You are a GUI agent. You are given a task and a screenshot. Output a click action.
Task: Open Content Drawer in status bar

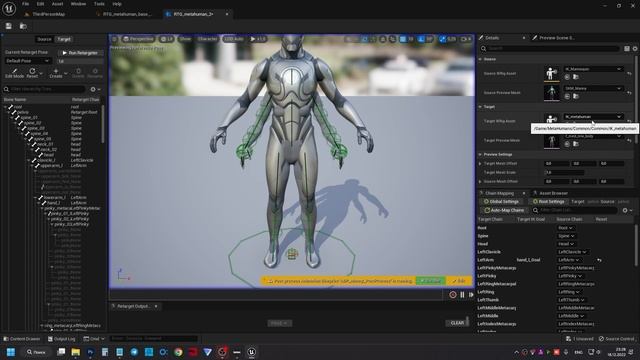tap(22, 339)
